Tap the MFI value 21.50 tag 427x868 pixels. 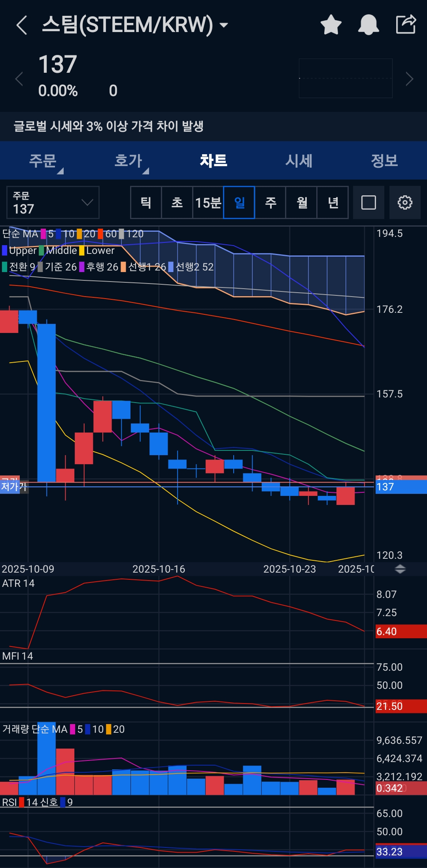click(401, 706)
